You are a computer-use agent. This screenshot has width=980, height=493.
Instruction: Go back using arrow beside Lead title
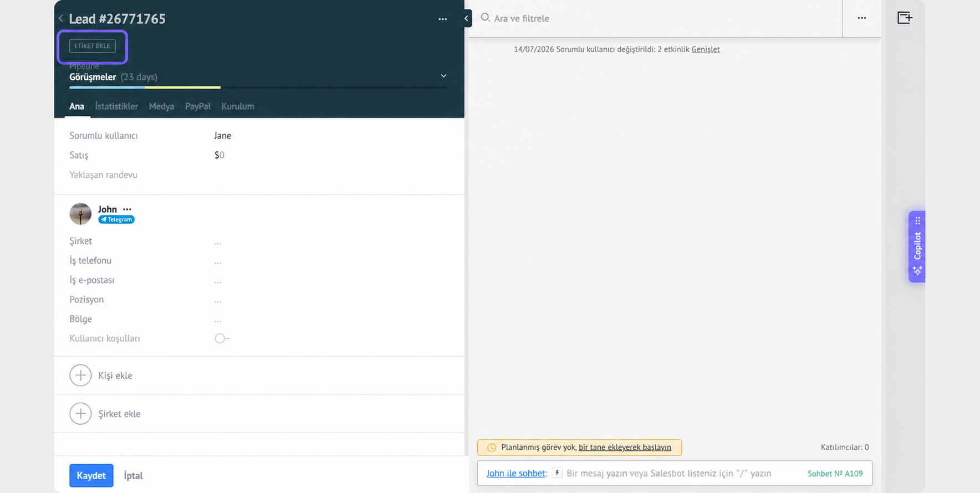pos(60,19)
